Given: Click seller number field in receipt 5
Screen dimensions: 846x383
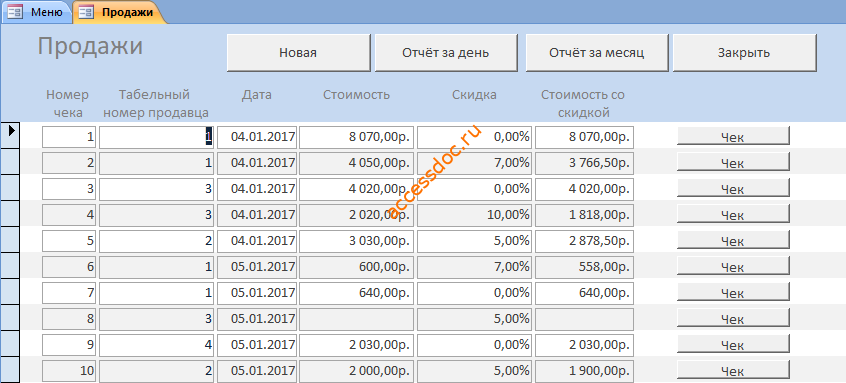Looking at the screenshot, I should point(156,241).
